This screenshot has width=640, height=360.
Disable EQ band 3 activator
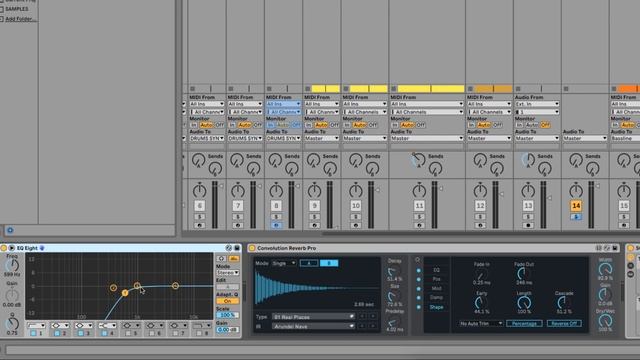coord(81,333)
